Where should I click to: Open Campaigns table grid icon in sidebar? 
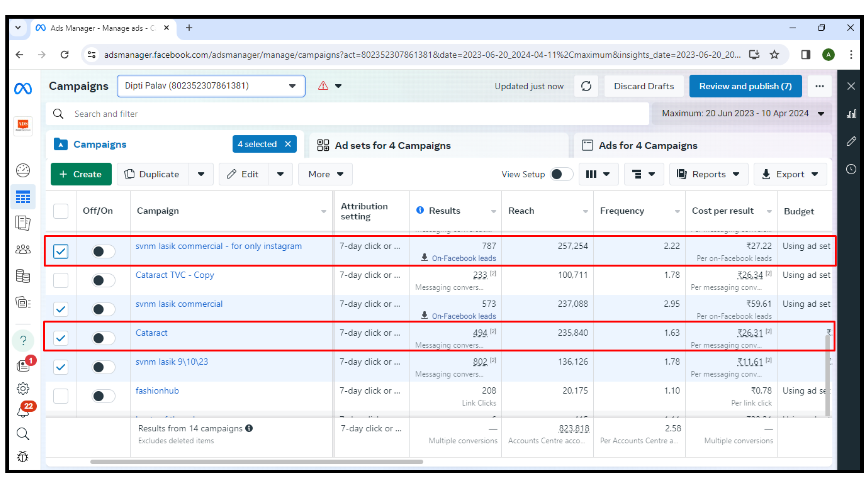coord(23,197)
